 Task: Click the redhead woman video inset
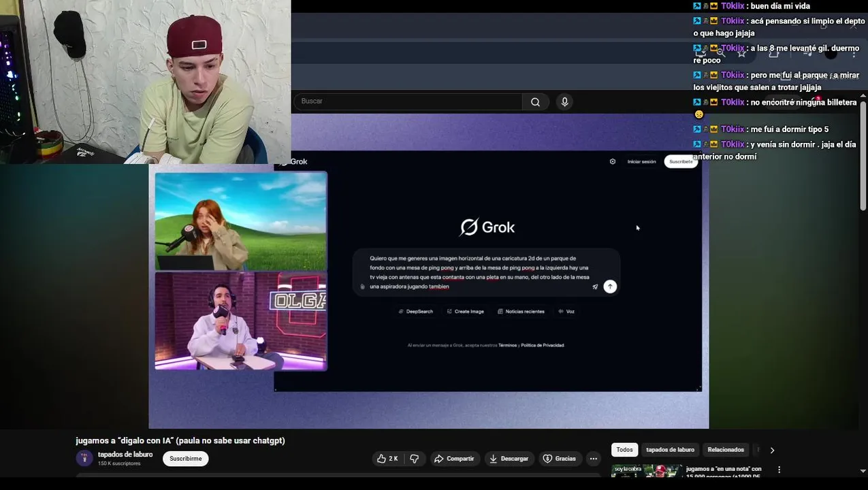[241, 222]
